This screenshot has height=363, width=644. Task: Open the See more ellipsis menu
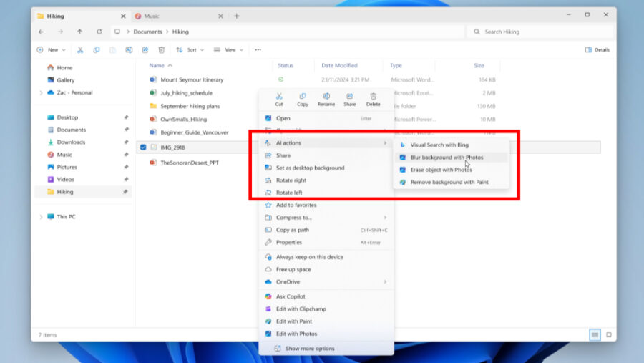coord(258,49)
